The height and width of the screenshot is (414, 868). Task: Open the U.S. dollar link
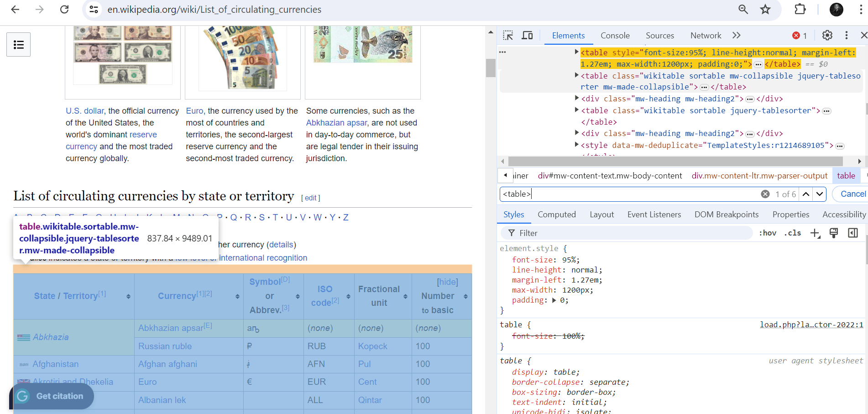click(85, 111)
